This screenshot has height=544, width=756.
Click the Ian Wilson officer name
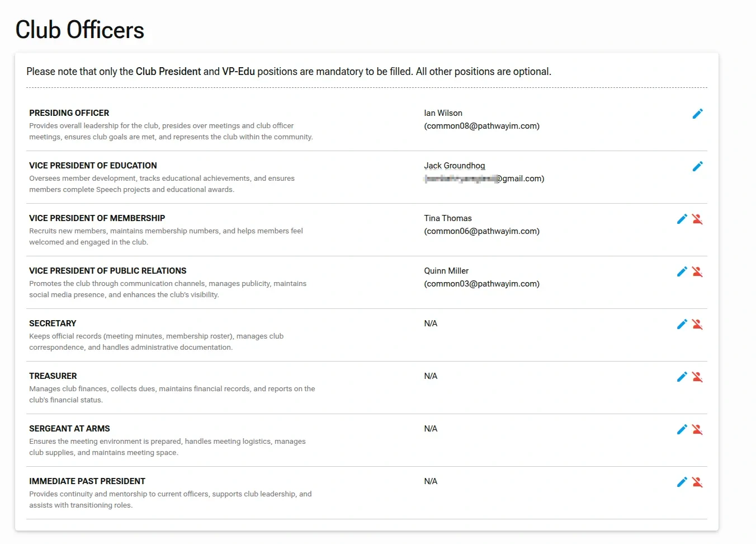point(443,113)
